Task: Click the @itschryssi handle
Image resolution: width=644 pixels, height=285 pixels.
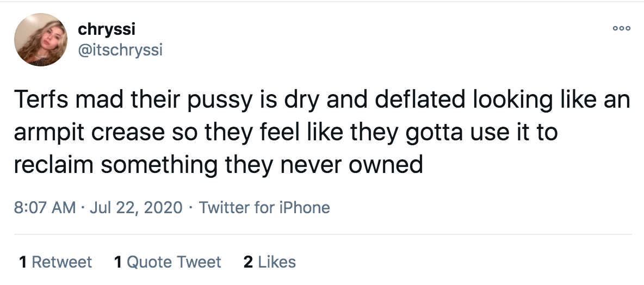Action: (x=120, y=50)
